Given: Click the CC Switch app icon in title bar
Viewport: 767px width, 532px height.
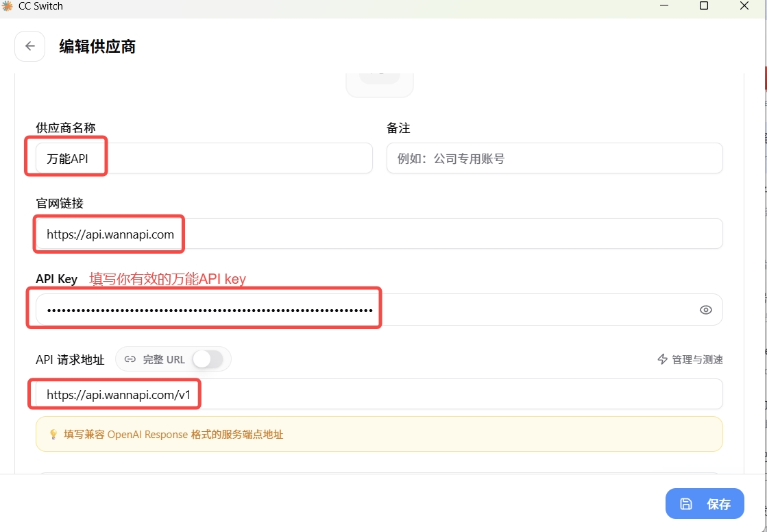Looking at the screenshot, I should click(x=7, y=6).
